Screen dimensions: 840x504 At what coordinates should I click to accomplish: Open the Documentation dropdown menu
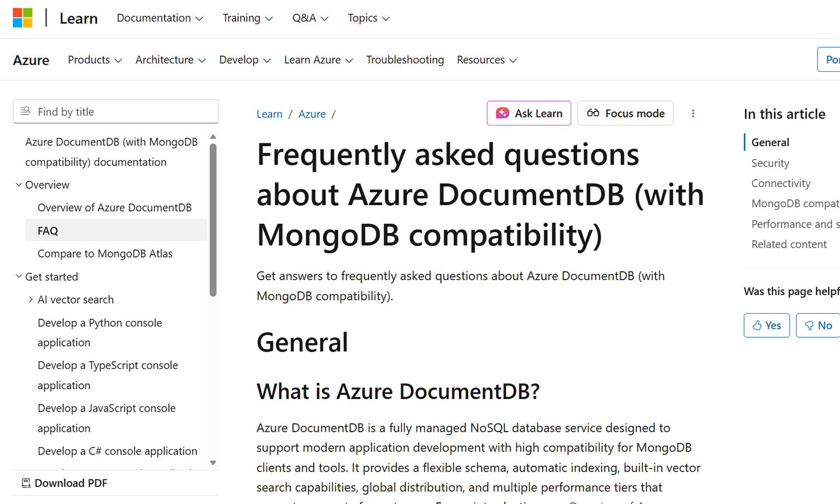tap(160, 18)
